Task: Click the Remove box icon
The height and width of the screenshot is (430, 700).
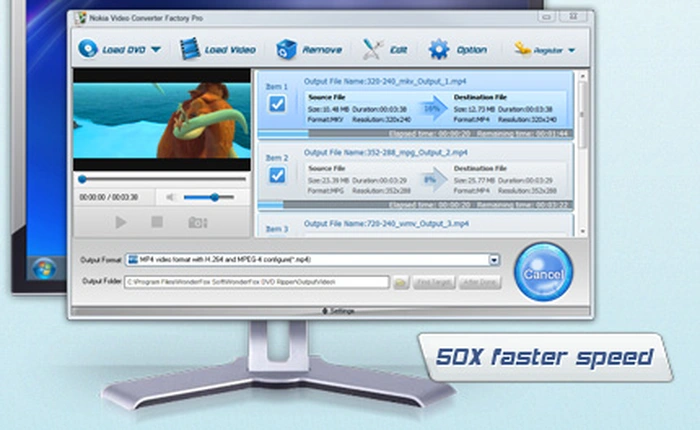Action: [x=286, y=49]
